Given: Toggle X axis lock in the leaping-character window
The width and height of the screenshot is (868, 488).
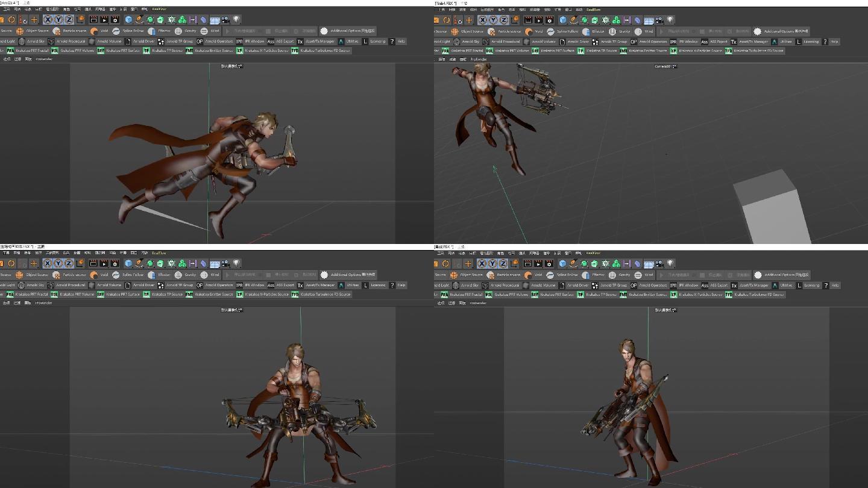Looking at the screenshot, I should coord(49,19).
